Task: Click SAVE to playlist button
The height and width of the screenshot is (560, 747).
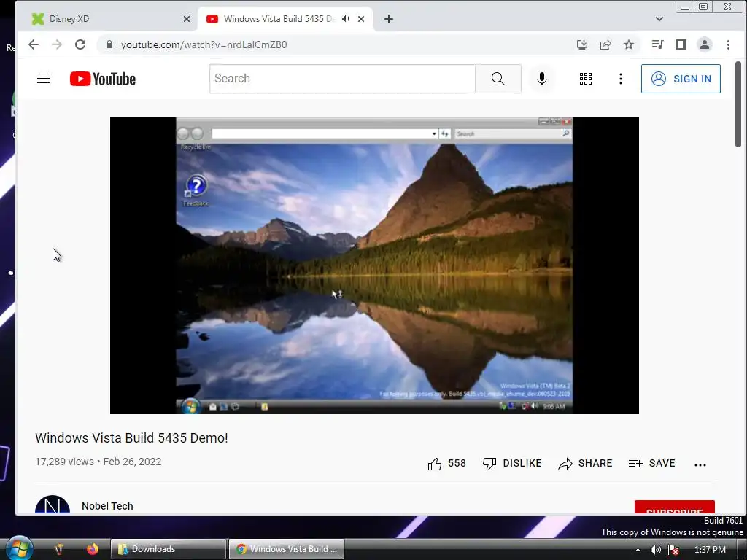Action: (651, 463)
